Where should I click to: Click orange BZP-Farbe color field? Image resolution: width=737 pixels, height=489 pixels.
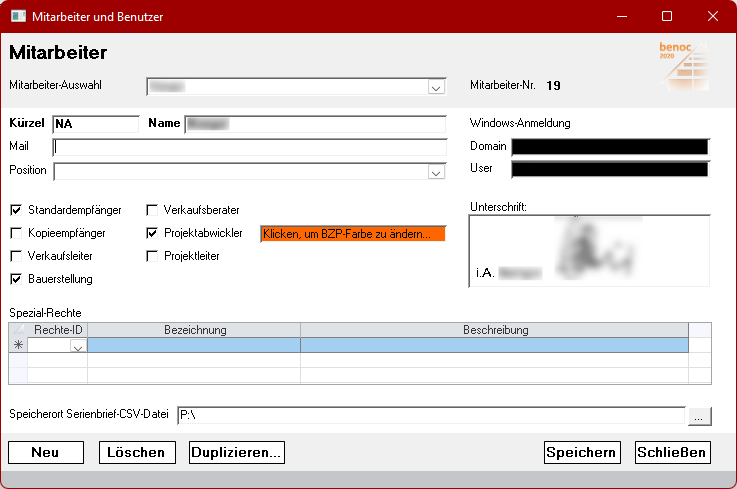(x=352, y=234)
